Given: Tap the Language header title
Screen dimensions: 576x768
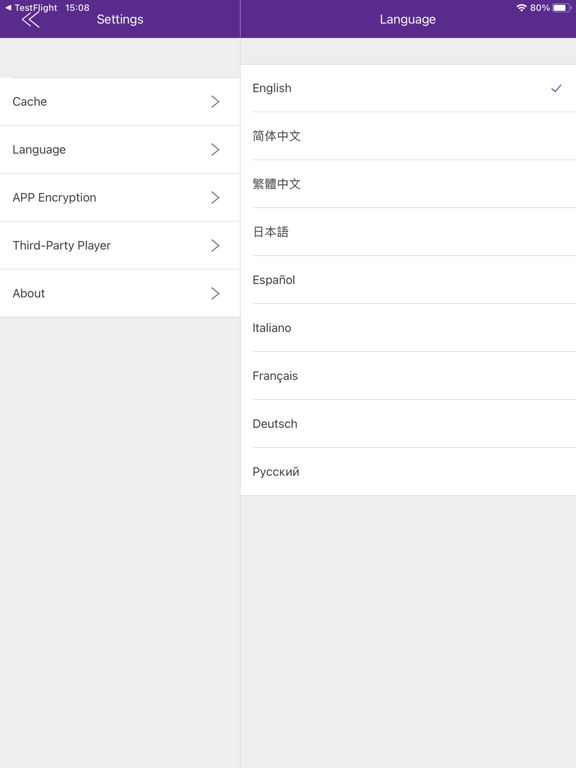Looking at the screenshot, I should pos(408,20).
